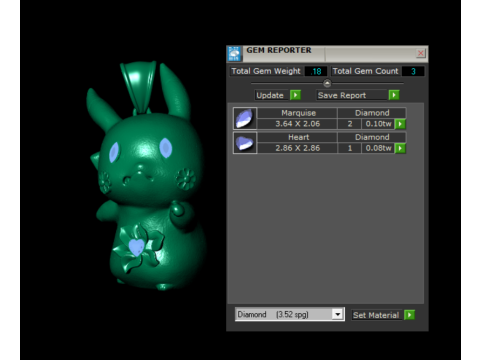Click the '0.08tw' weight cell
Screen dimensions: 480x360
point(378,148)
